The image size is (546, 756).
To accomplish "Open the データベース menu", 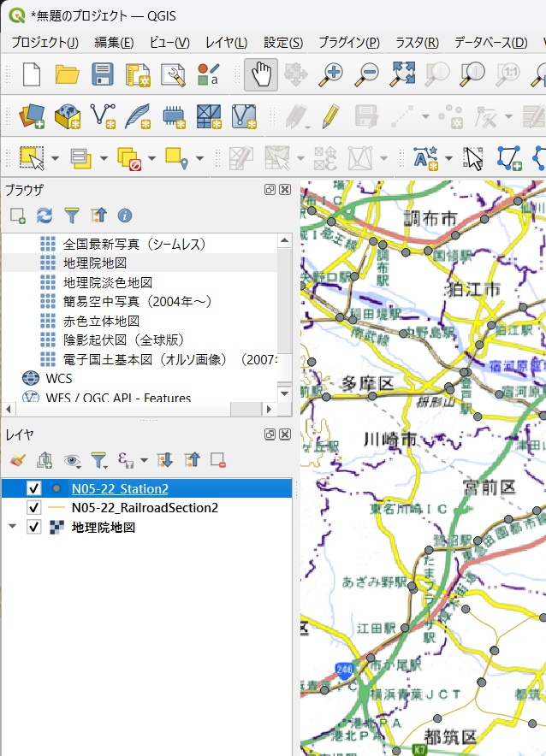I will (x=491, y=43).
